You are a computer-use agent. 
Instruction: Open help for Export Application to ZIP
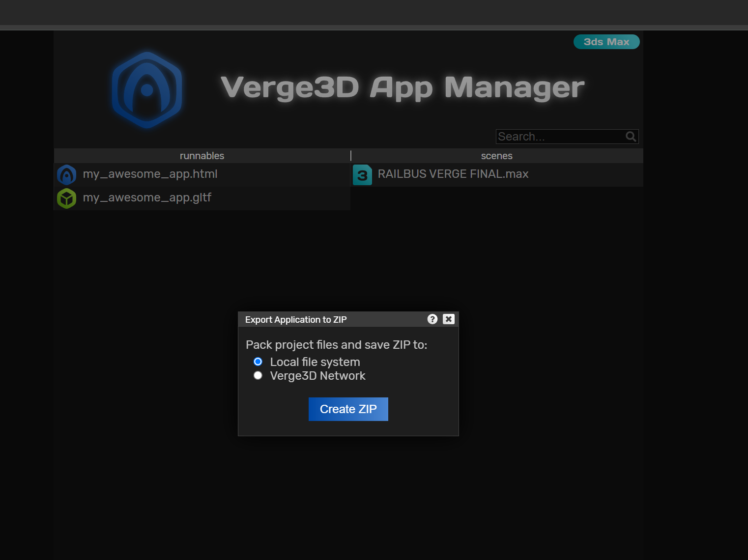pos(432,319)
